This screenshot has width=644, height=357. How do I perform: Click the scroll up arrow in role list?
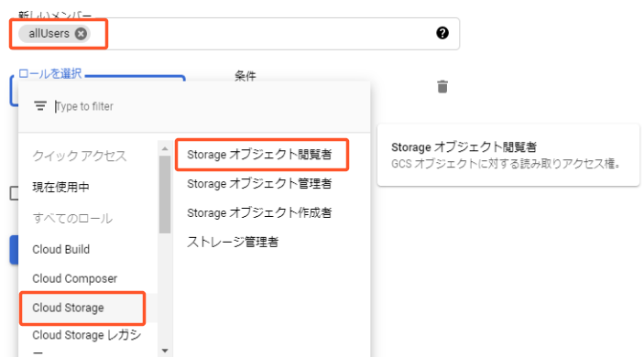pos(165,148)
